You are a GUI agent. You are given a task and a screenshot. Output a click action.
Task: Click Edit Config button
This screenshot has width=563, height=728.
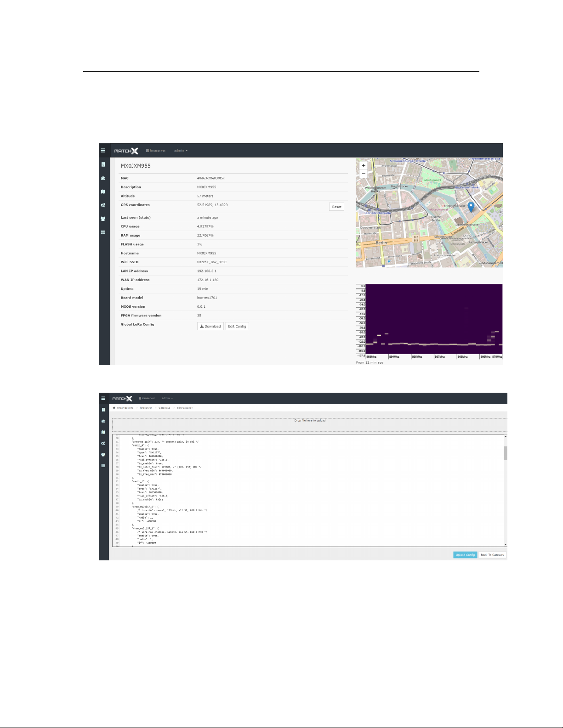(x=237, y=326)
